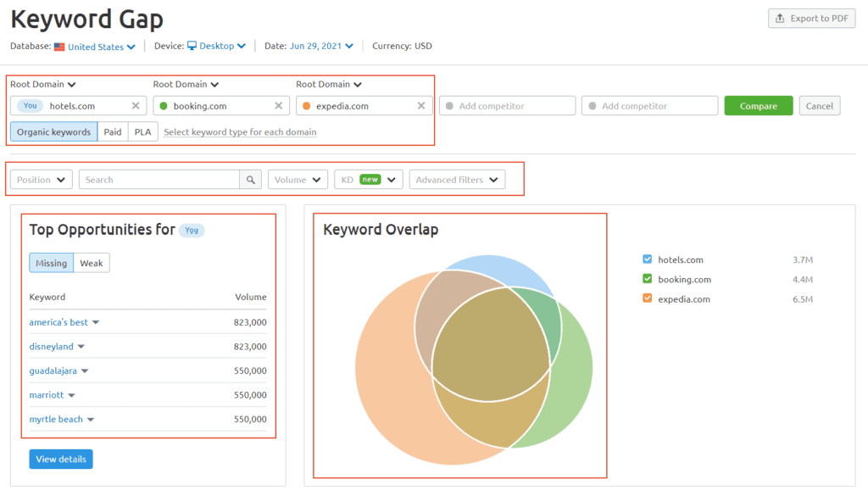Click the View details button
868x496 pixels.
(x=61, y=459)
